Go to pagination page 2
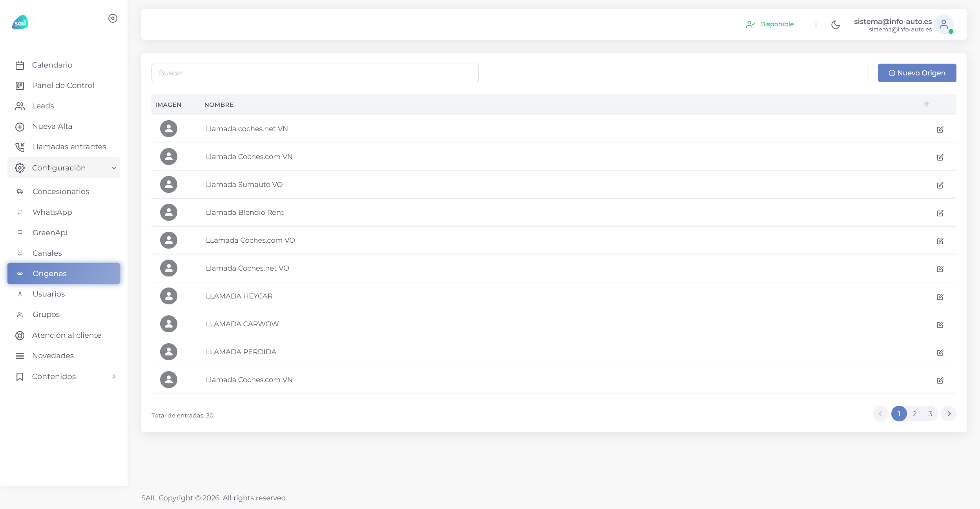Image resolution: width=980 pixels, height=509 pixels. [x=914, y=414]
